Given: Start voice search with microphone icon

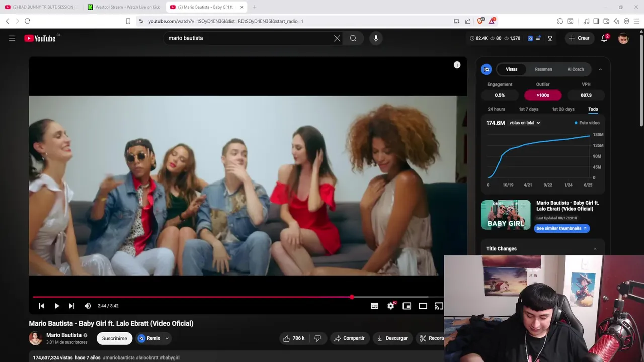Looking at the screenshot, I should coord(376,38).
